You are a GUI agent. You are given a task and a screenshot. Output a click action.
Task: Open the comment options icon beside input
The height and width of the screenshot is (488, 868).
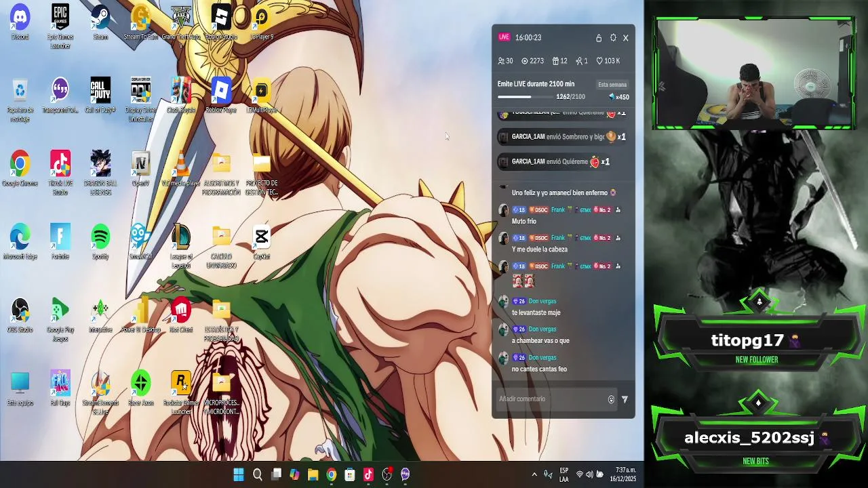pos(611,400)
